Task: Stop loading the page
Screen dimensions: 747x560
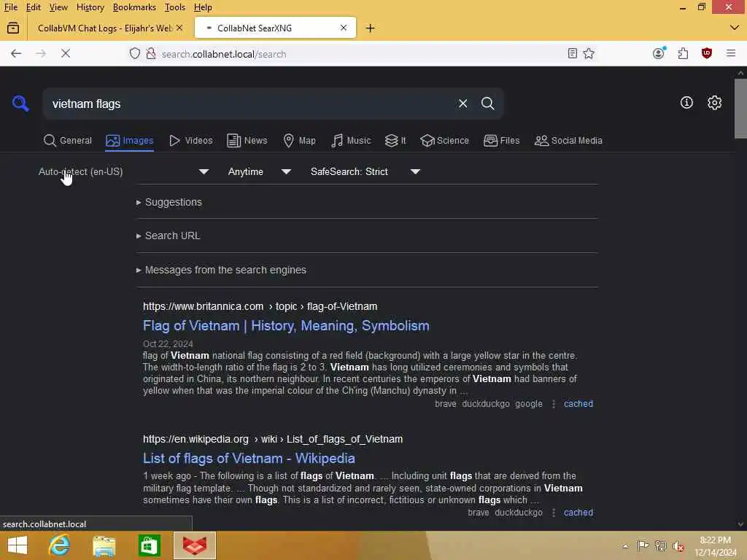Action: pyautogui.click(x=66, y=53)
